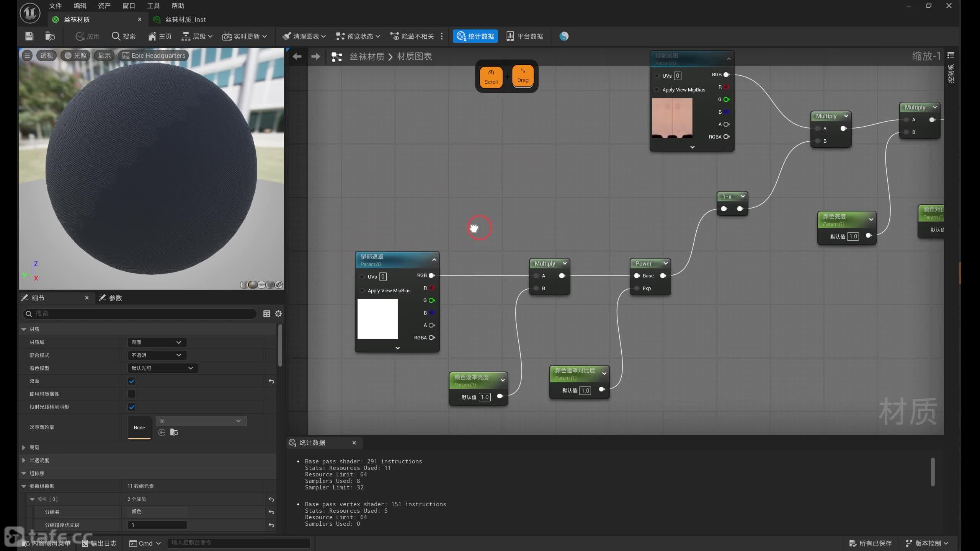Screen dimensions: 980x551
Task: Select the sphere preview shape icon
Action: point(252,285)
